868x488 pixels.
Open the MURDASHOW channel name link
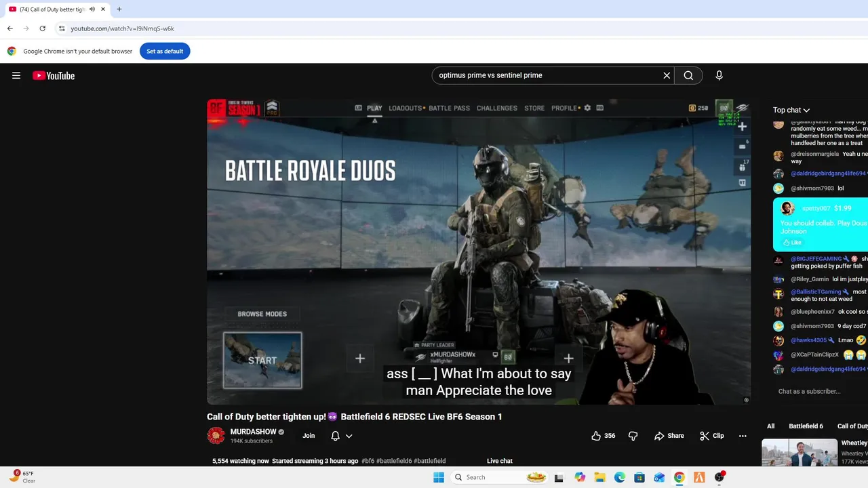(253, 432)
